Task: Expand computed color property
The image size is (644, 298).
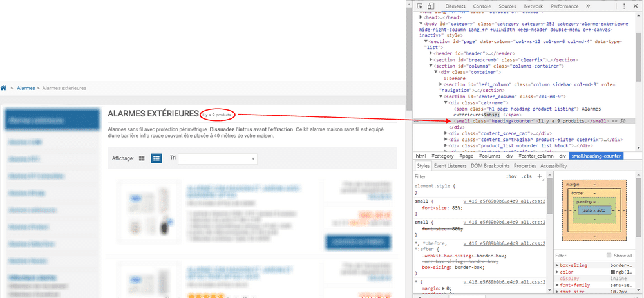Action: coord(557,272)
